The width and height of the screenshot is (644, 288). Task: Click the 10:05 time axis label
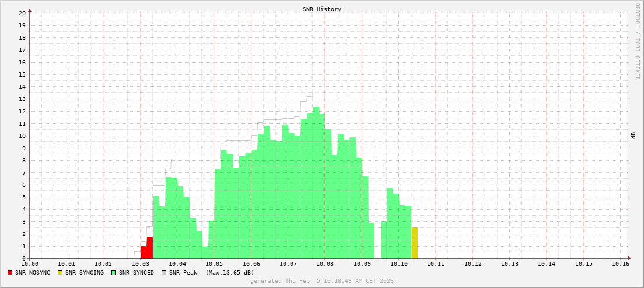(x=214, y=264)
